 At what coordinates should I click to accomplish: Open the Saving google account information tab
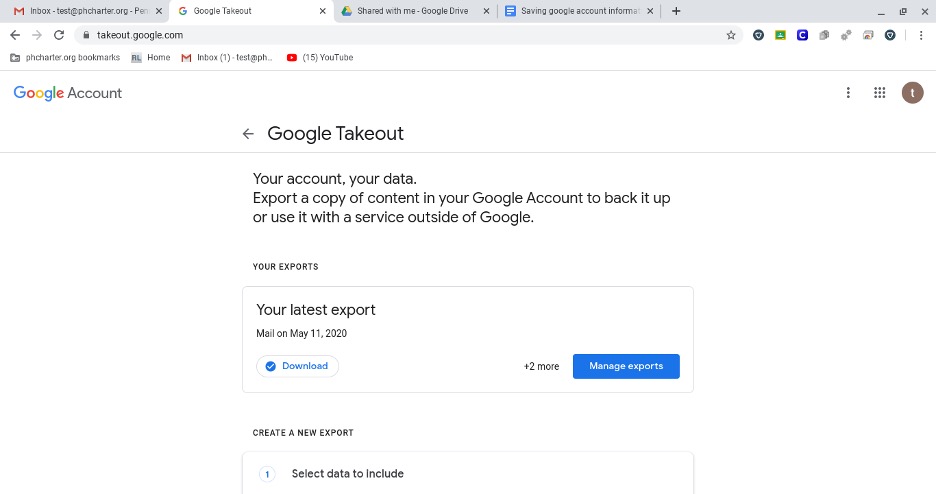[x=578, y=11]
